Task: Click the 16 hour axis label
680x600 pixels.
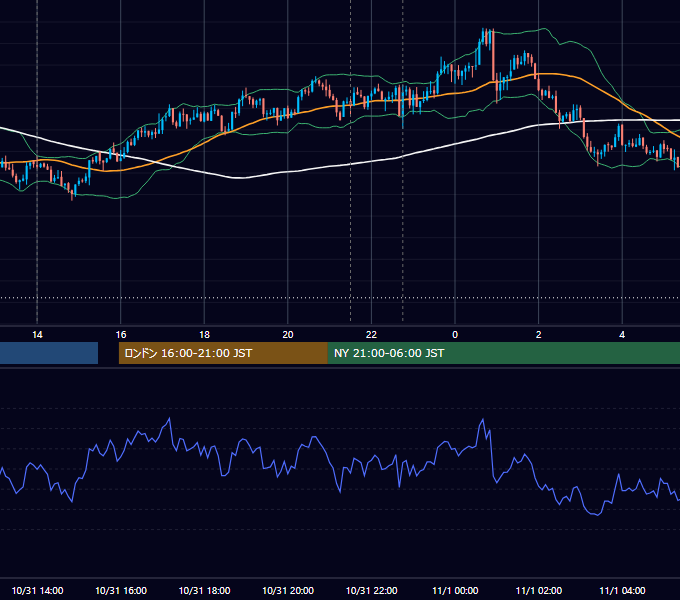Action: pyautogui.click(x=121, y=334)
